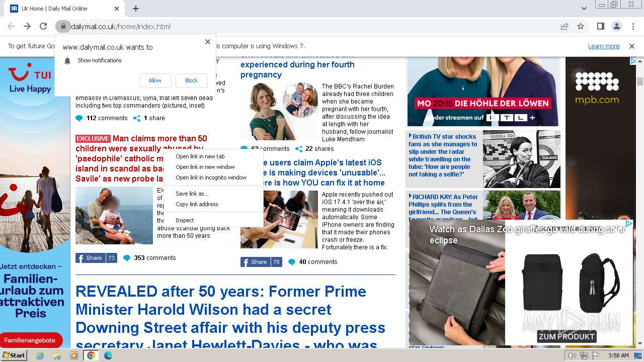This screenshot has width=644, height=362.
Task: View site information lock icon
Action: tap(62, 26)
